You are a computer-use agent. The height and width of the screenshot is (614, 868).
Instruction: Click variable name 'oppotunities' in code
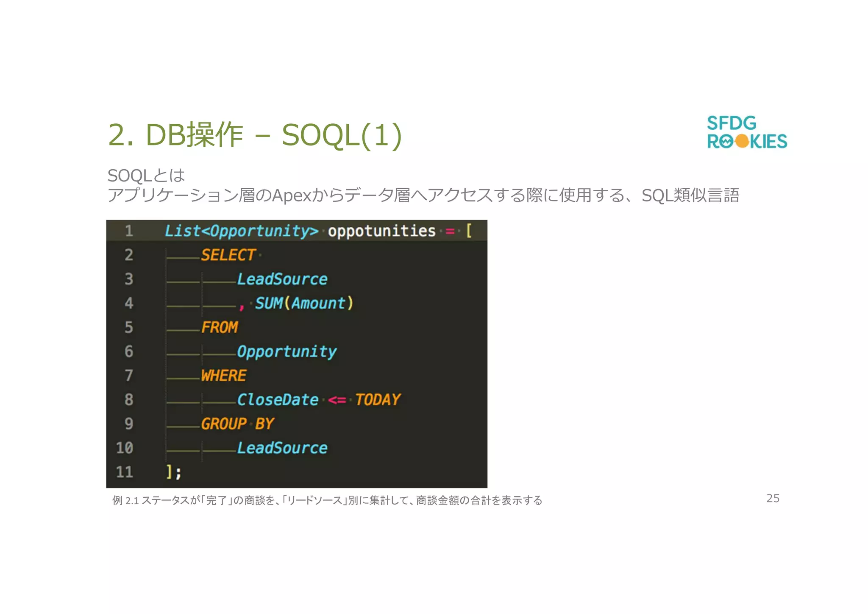pos(381,231)
